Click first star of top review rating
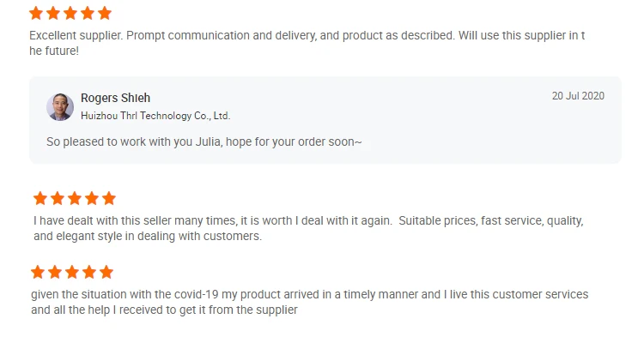This screenshot has height=343, width=644. 36,13
